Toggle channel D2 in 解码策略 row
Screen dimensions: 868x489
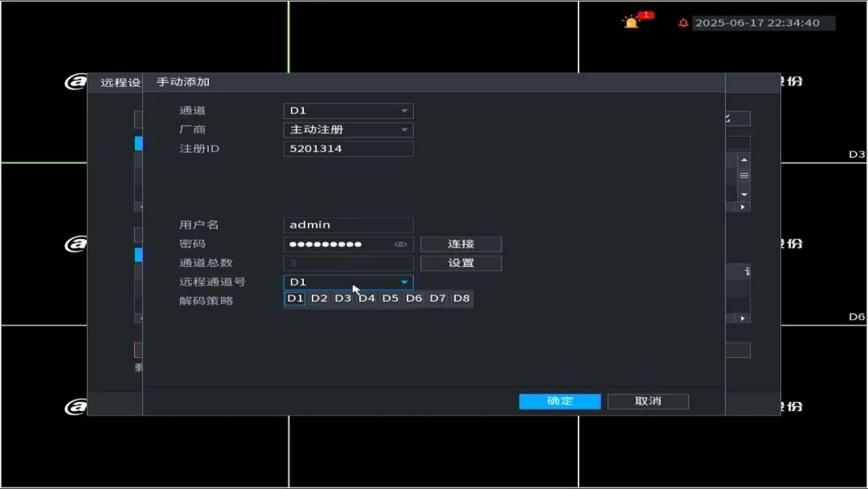coord(318,298)
